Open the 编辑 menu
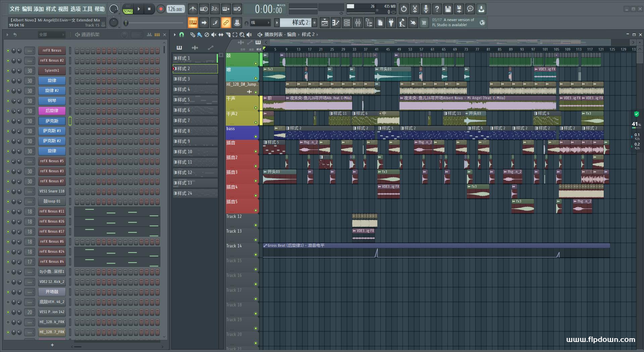The image size is (644, 352). click(27, 9)
